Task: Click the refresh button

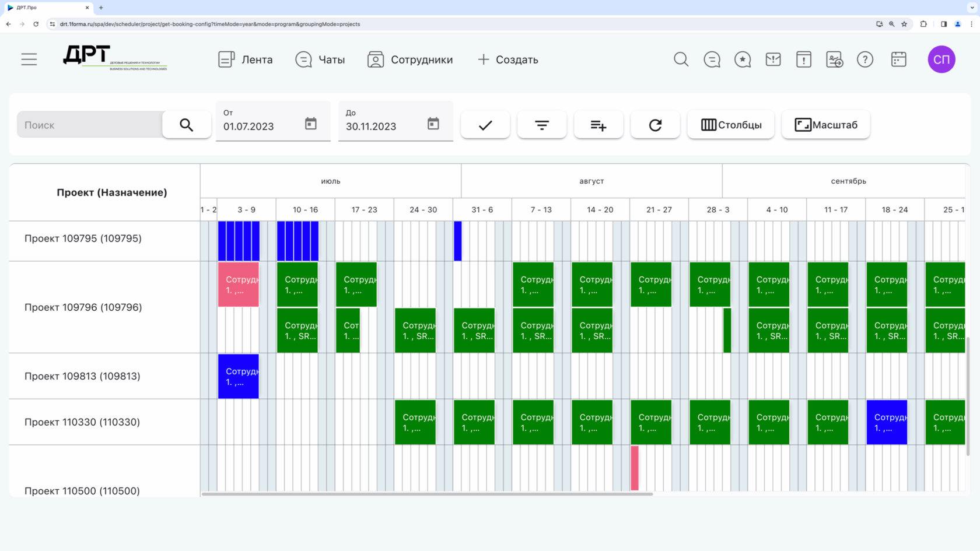Action: tap(655, 125)
